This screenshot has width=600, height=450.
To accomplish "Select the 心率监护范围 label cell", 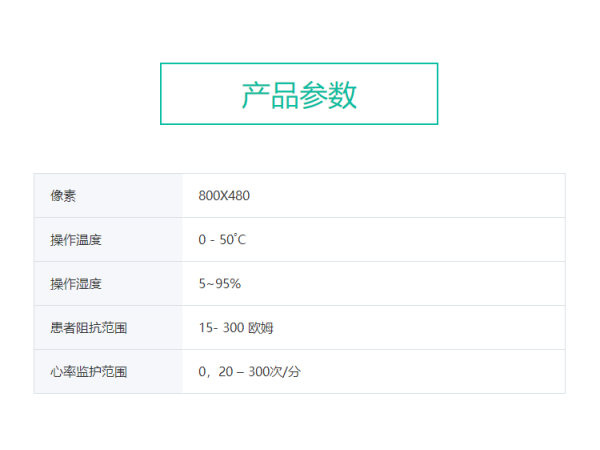I will coord(108,372).
